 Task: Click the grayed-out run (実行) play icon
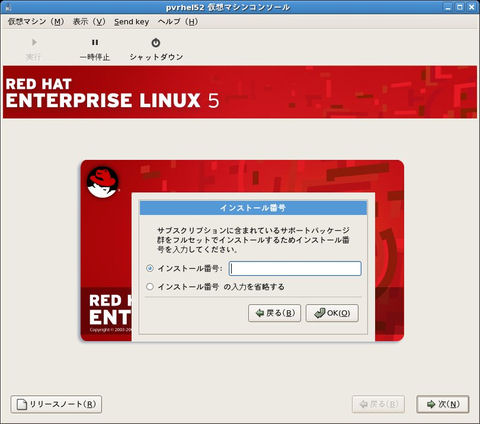[x=34, y=43]
